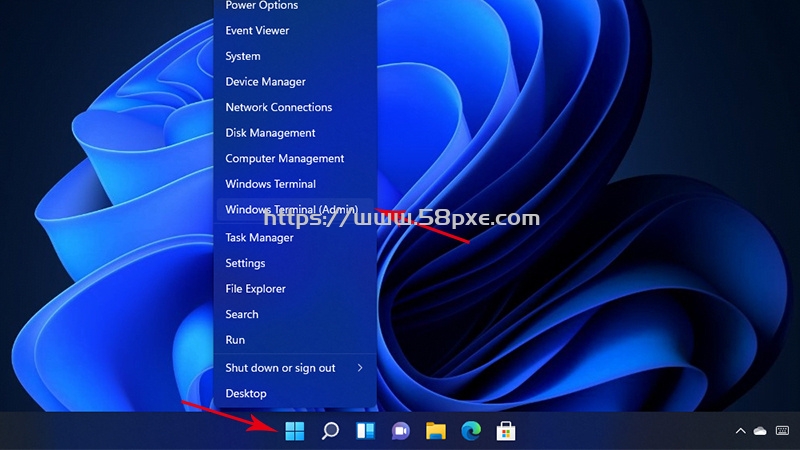Open Task Manager from the menu
The image size is (800, 450).
[x=295, y=238]
